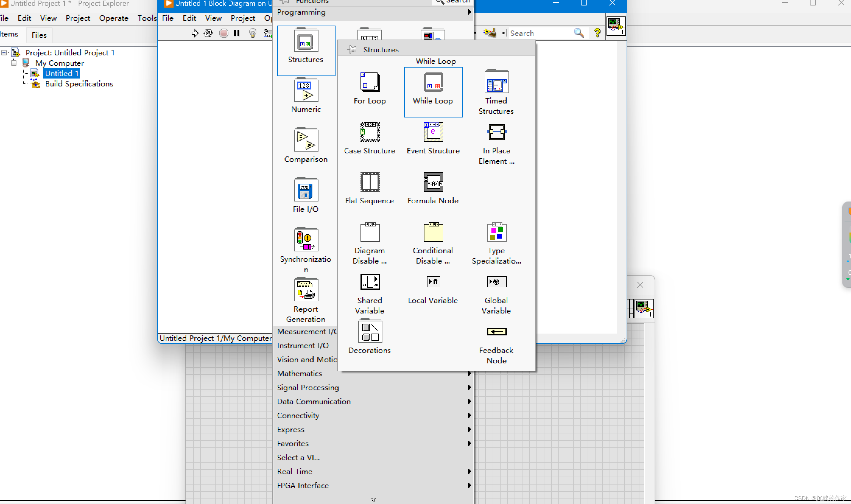Pick the Case Structure icon

tap(370, 132)
